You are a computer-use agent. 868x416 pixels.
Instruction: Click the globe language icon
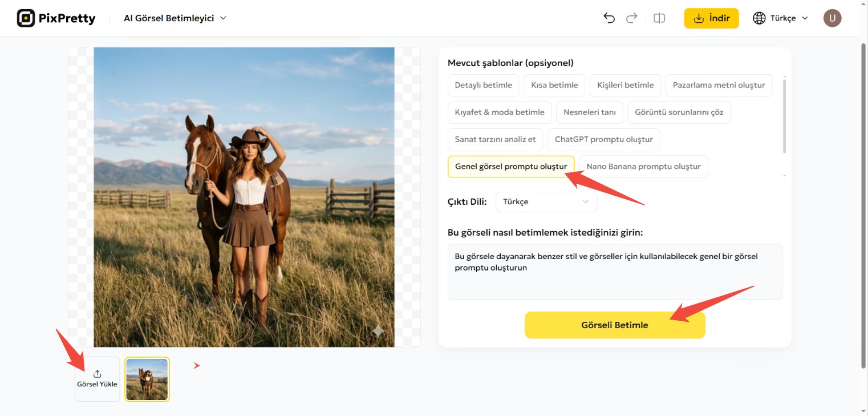coord(759,18)
